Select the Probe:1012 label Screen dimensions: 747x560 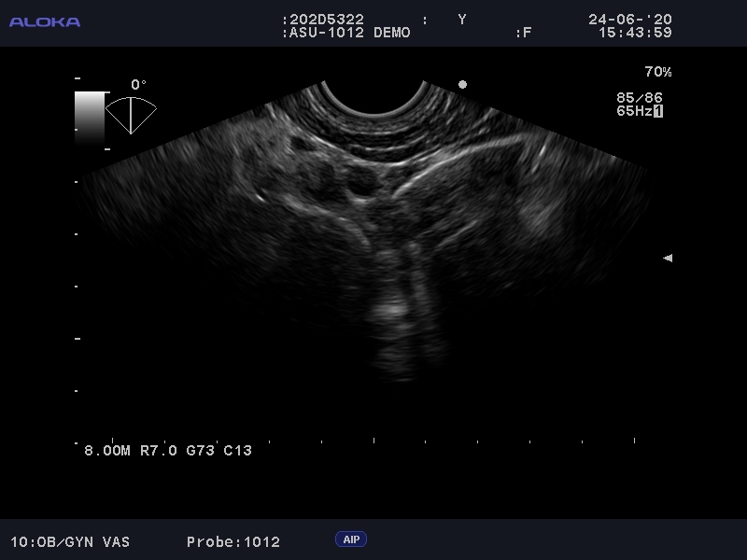233,541
